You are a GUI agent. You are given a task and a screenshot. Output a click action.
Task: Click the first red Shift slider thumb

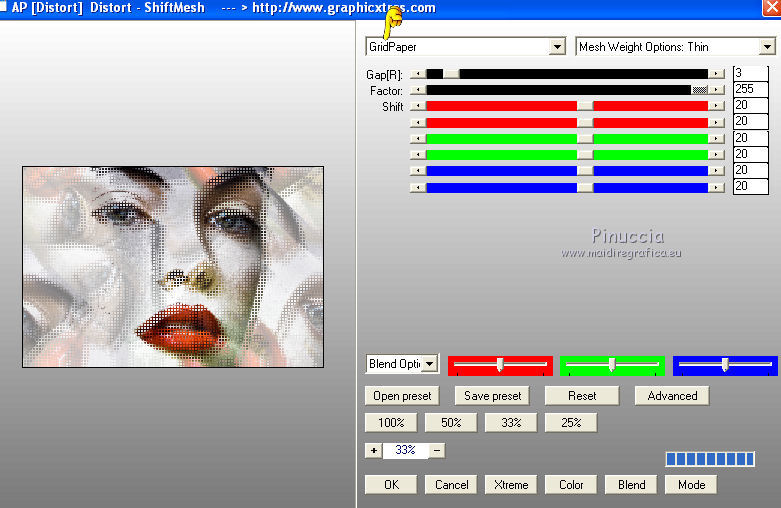[585, 106]
